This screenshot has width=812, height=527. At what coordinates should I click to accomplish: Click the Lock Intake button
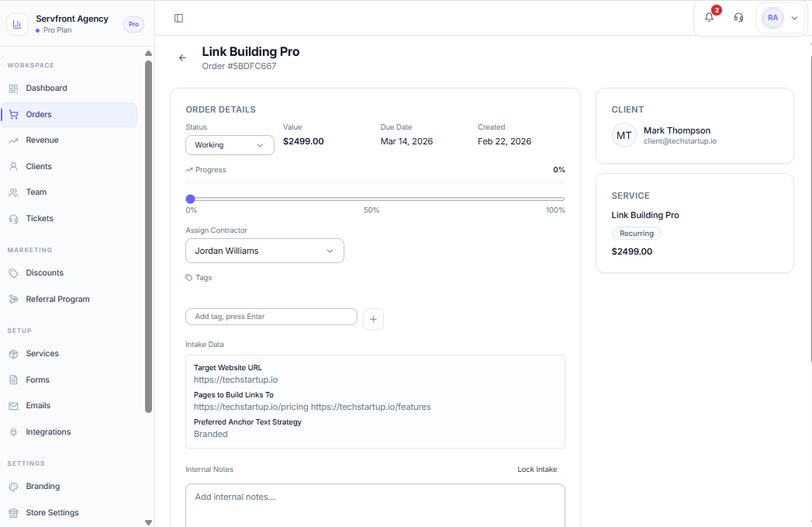point(537,470)
